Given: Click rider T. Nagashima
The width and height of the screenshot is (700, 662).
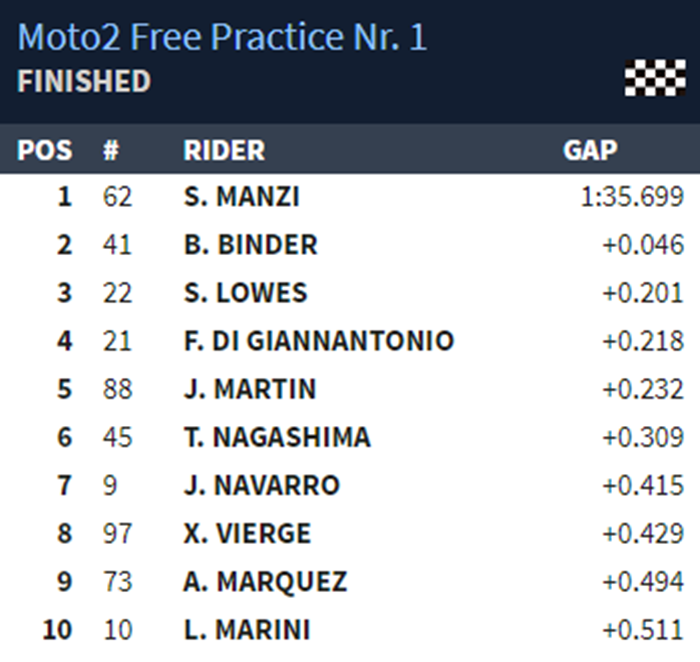Looking at the screenshot, I should [x=277, y=437].
